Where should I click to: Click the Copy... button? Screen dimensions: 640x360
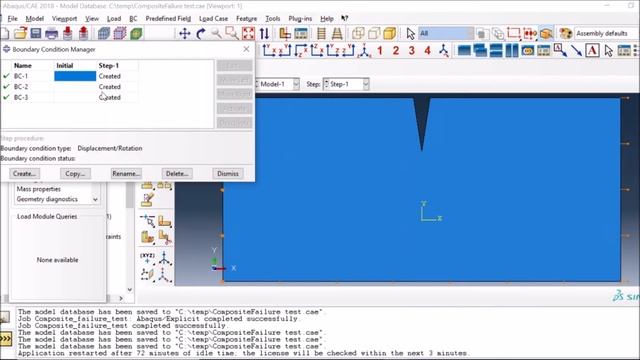[75, 173]
